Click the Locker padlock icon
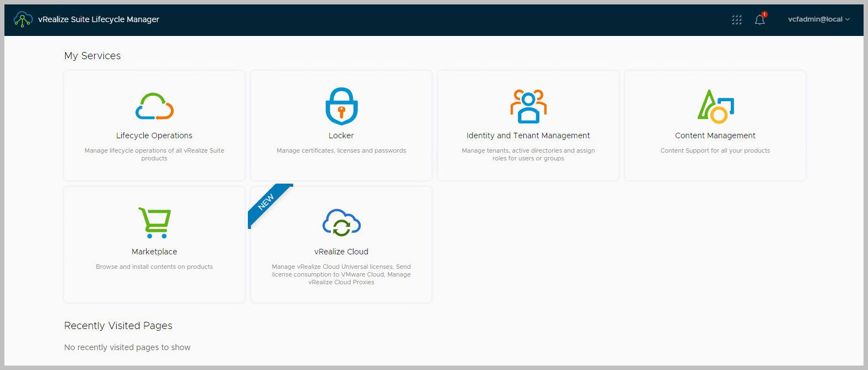The height and width of the screenshot is (370, 868). [x=341, y=106]
